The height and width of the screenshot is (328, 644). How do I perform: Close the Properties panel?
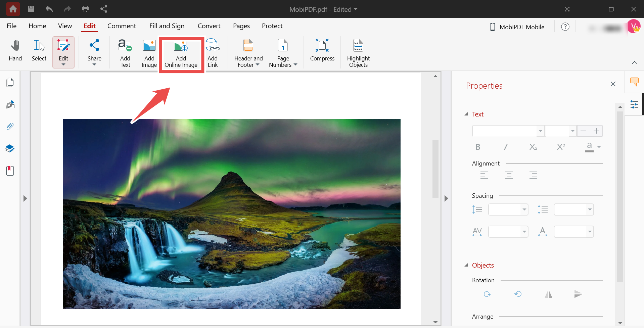coord(613,84)
